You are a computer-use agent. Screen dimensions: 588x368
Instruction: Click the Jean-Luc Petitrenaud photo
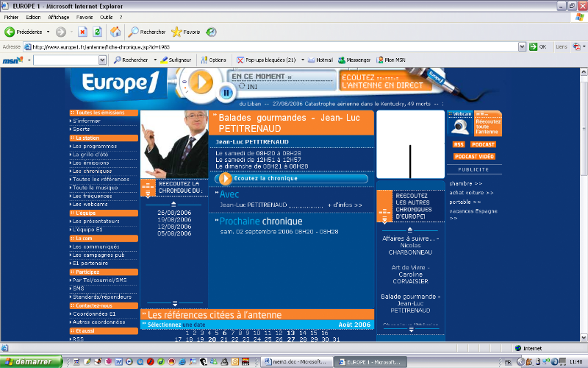174,144
